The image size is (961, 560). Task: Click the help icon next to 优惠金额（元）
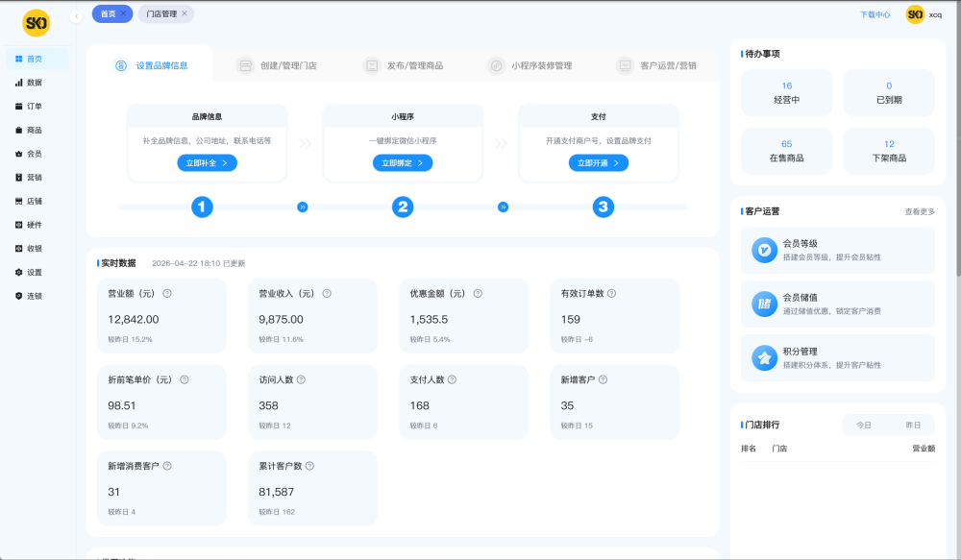tap(478, 294)
